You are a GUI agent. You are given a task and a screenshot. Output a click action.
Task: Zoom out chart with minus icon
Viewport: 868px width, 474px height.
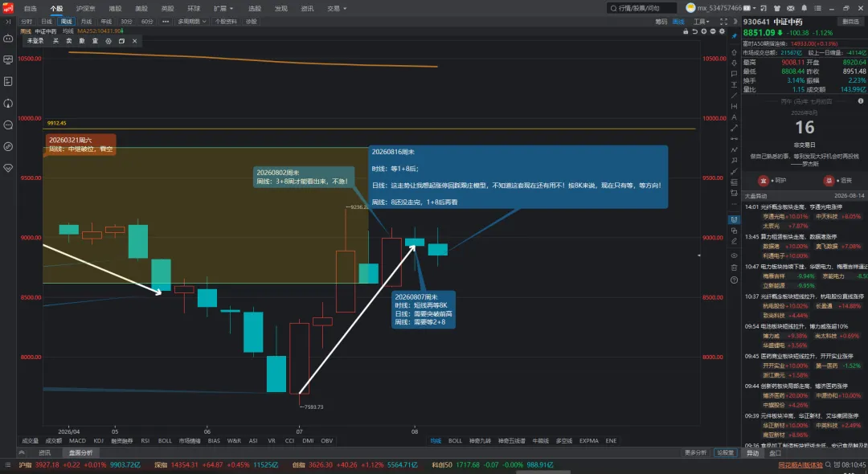(712, 31)
